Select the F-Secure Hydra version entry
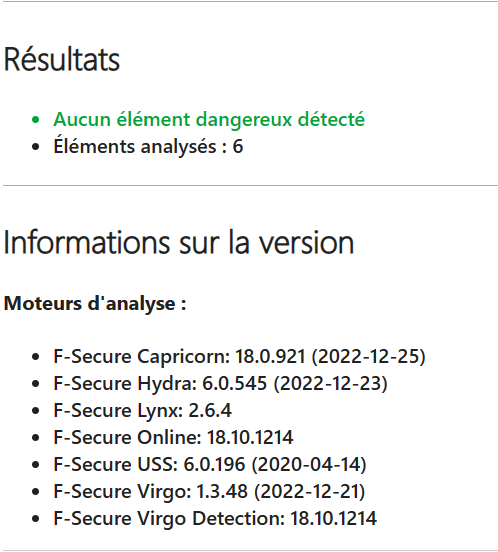Viewport: 498px width, 552px height. point(220,383)
